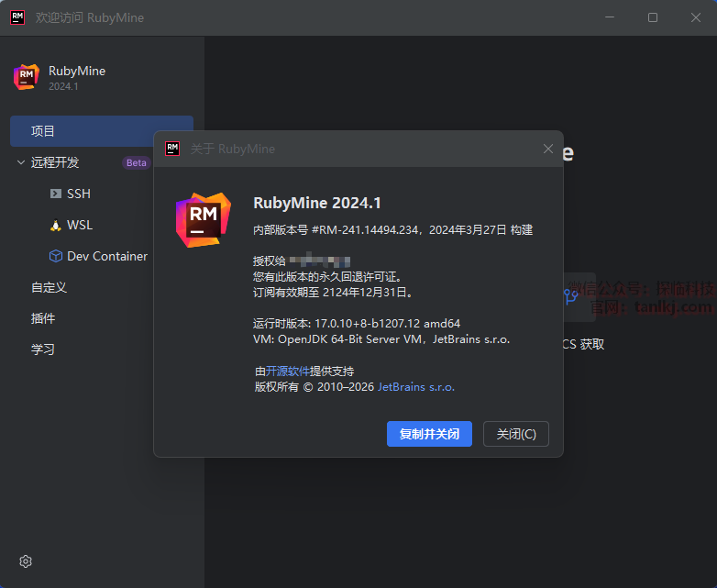Click the Beta badge next to 远程开发
Screen dimensions: 717x588
click(x=136, y=162)
